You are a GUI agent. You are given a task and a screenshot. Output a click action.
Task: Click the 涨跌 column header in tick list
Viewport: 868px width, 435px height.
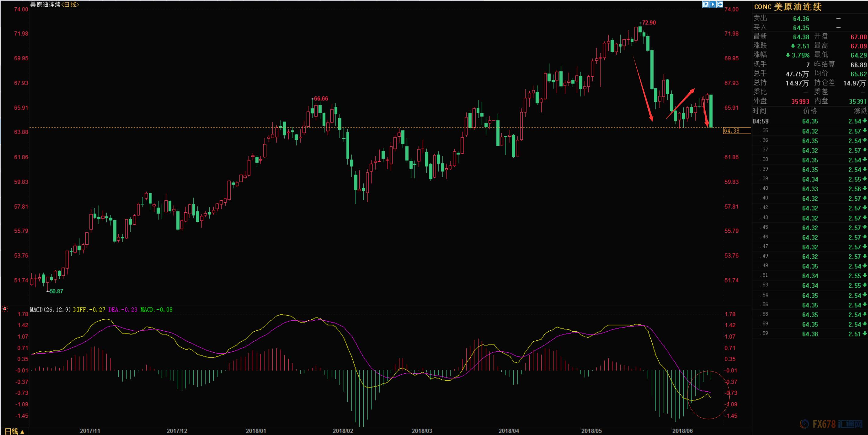point(860,111)
